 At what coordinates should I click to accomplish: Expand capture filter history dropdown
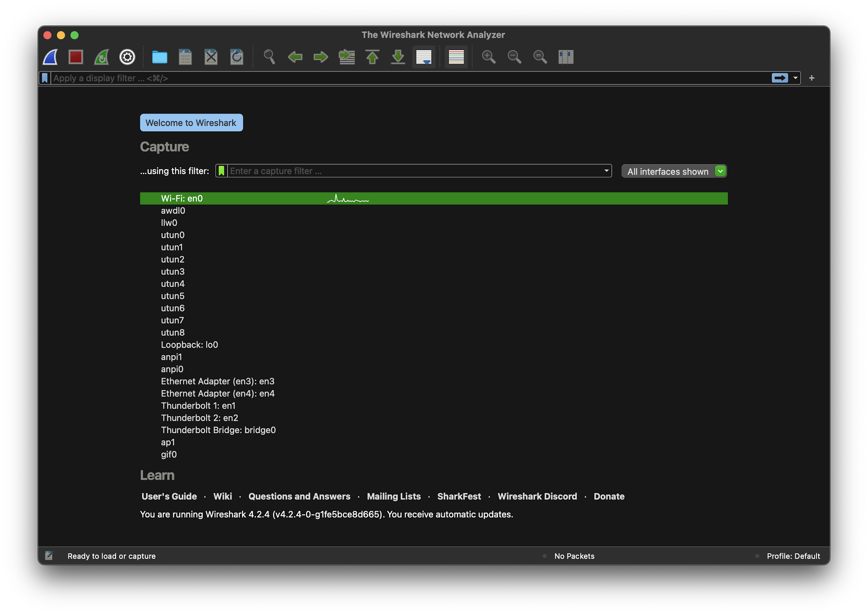tap(606, 171)
